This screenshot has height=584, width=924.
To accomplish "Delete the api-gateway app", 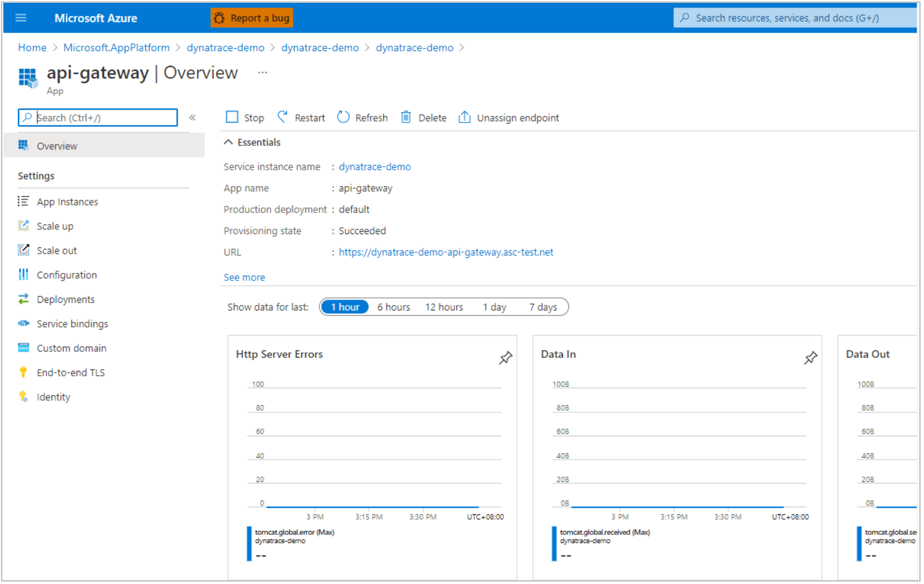I will (x=406, y=117).
